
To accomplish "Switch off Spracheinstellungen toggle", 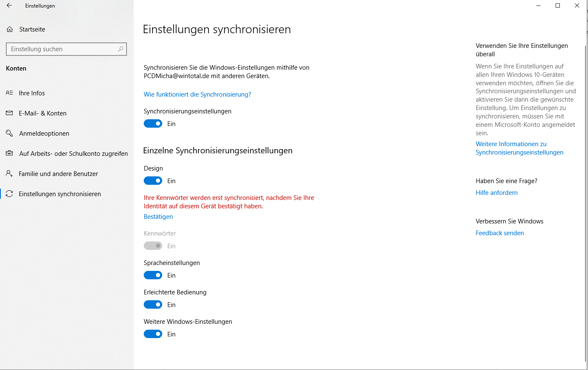I will (153, 276).
